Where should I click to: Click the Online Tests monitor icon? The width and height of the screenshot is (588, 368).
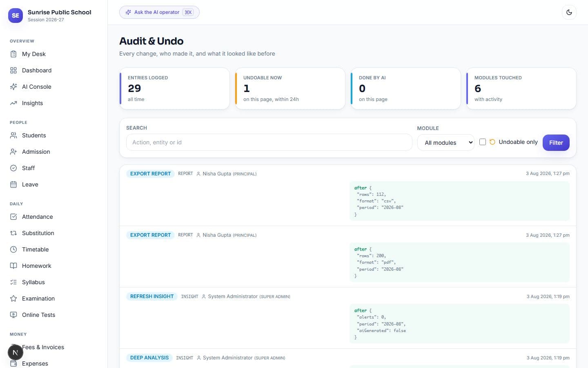point(13,315)
